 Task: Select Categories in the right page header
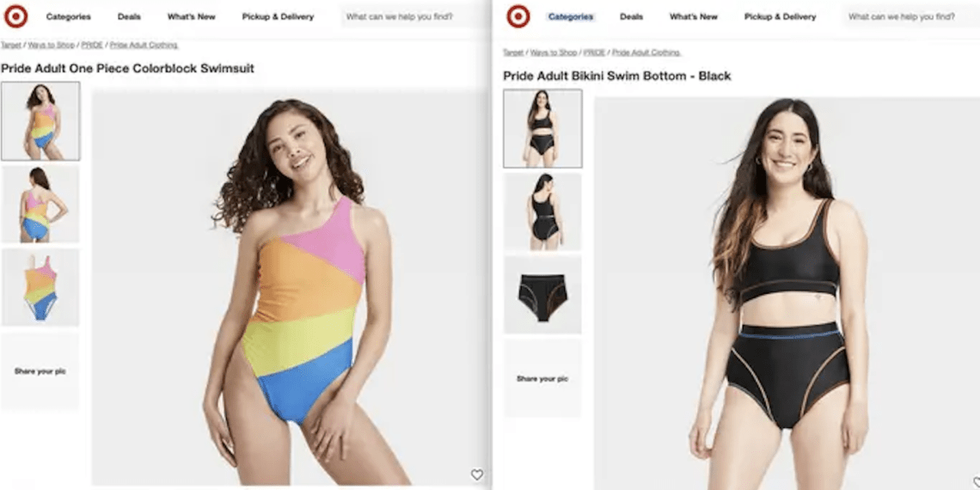(571, 17)
